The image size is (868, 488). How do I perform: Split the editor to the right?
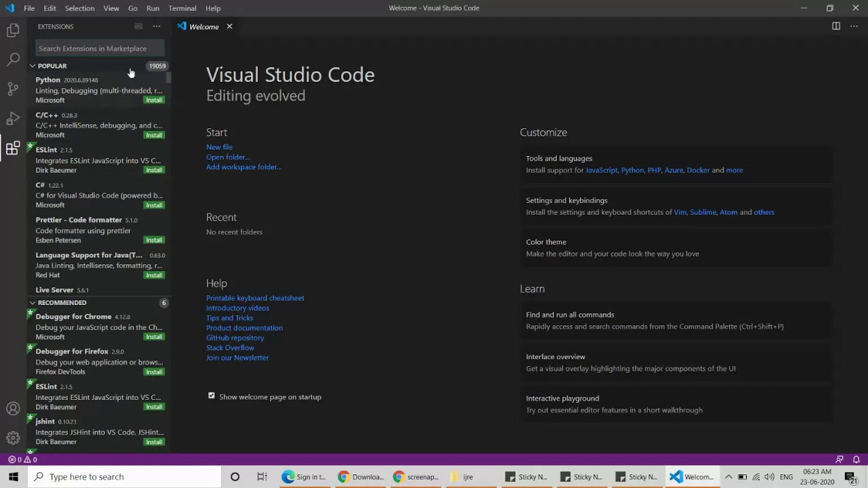coord(836,26)
